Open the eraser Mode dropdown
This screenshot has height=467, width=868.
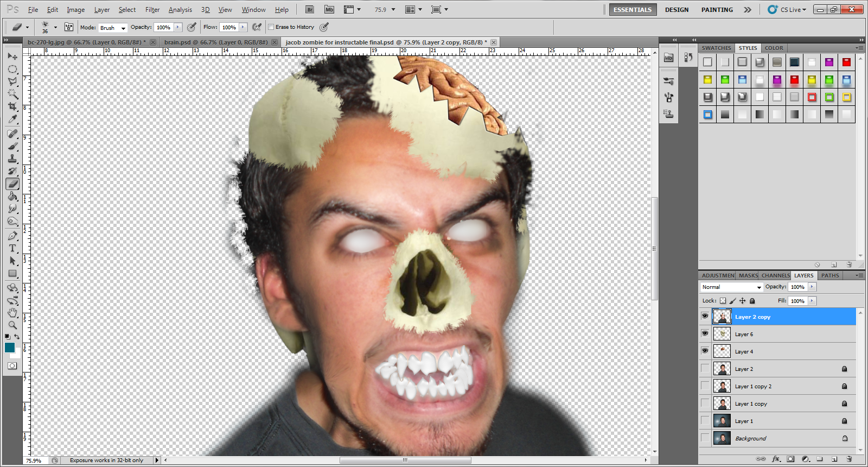coord(113,28)
